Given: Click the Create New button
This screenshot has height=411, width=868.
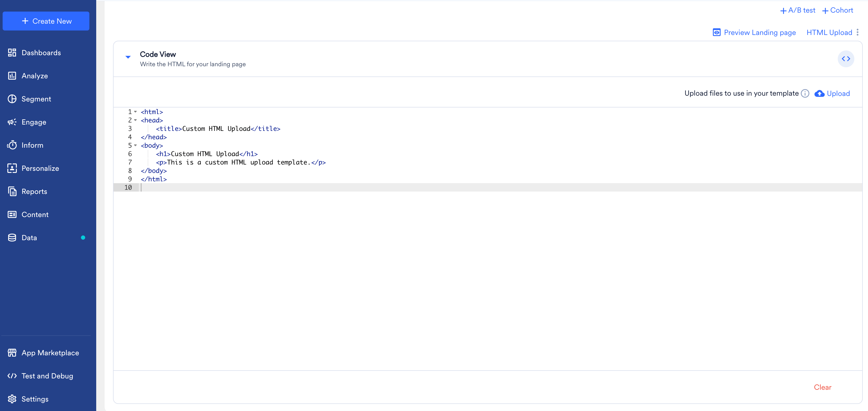Looking at the screenshot, I should point(46,21).
